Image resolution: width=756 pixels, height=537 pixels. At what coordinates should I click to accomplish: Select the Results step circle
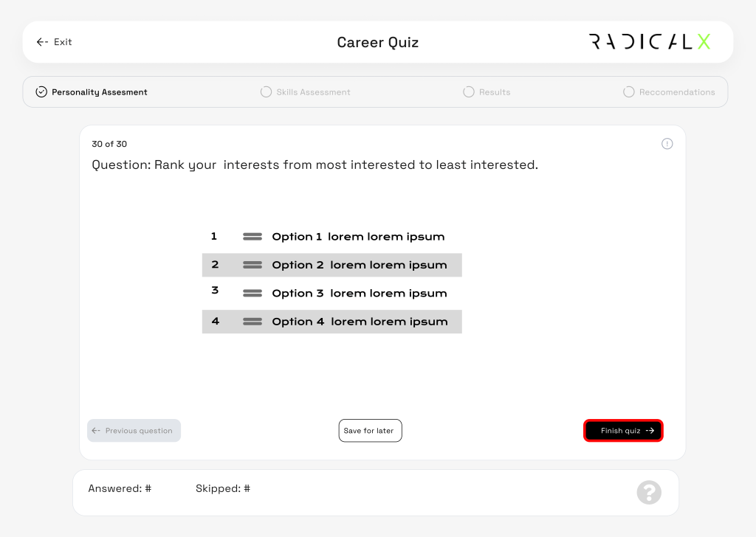pyautogui.click(x=469, y=92)
